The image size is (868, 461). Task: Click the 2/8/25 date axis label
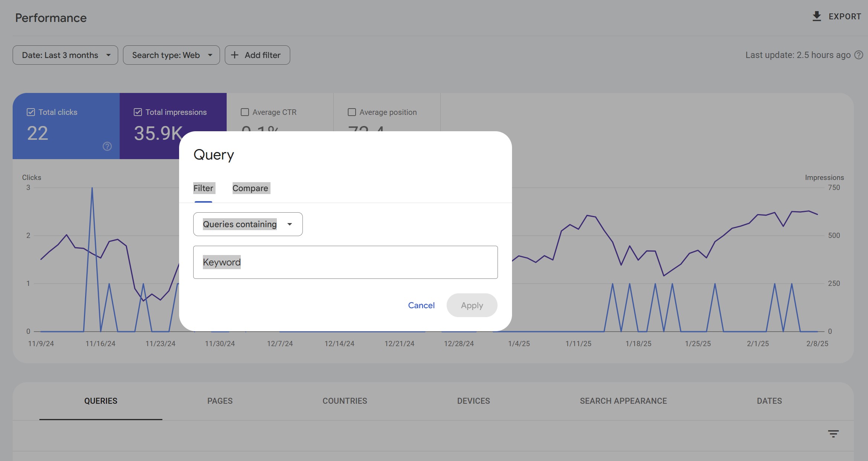817,344
